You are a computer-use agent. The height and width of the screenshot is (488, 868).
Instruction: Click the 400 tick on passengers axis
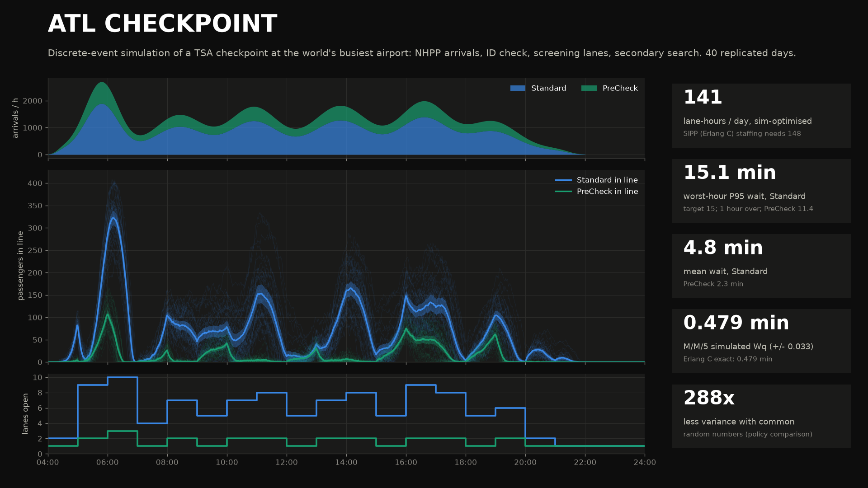click(35, 183)
